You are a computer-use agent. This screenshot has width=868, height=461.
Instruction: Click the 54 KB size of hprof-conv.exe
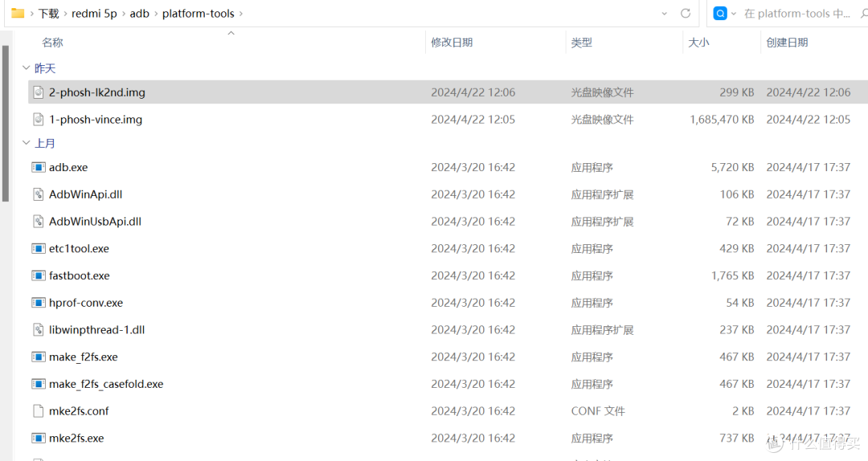point(740,303)
